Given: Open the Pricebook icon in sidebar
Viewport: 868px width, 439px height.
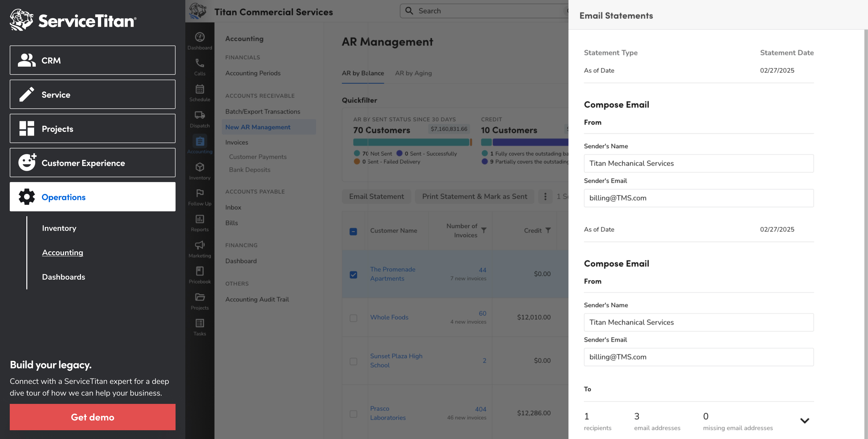Looking at the screenshot, I should (x=200, y=272).
